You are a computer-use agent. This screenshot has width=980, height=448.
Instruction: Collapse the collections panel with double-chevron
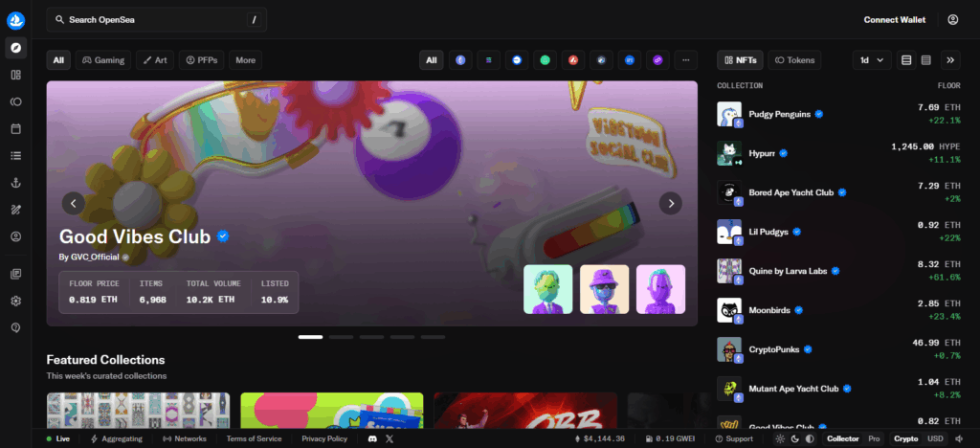coord(949,60)
